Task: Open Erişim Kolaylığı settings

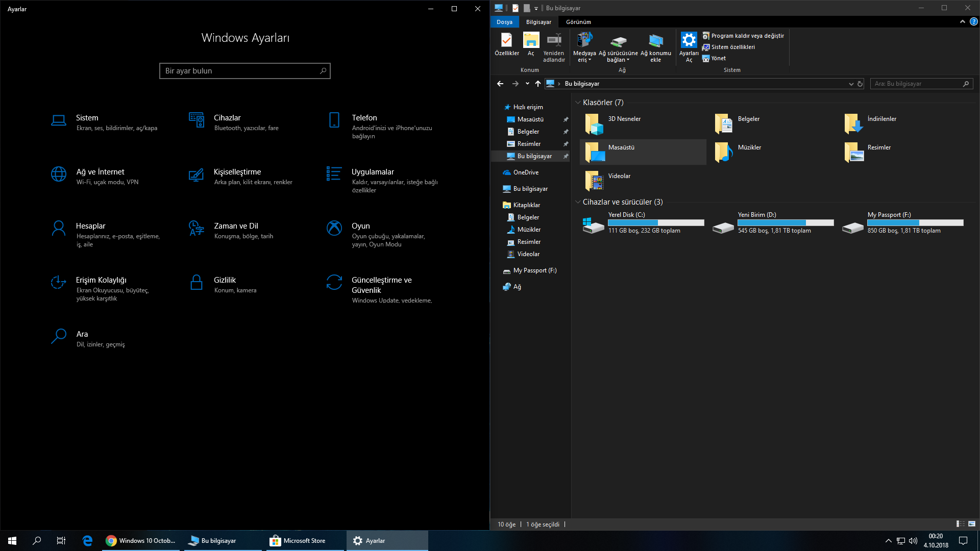Action: 100,289
